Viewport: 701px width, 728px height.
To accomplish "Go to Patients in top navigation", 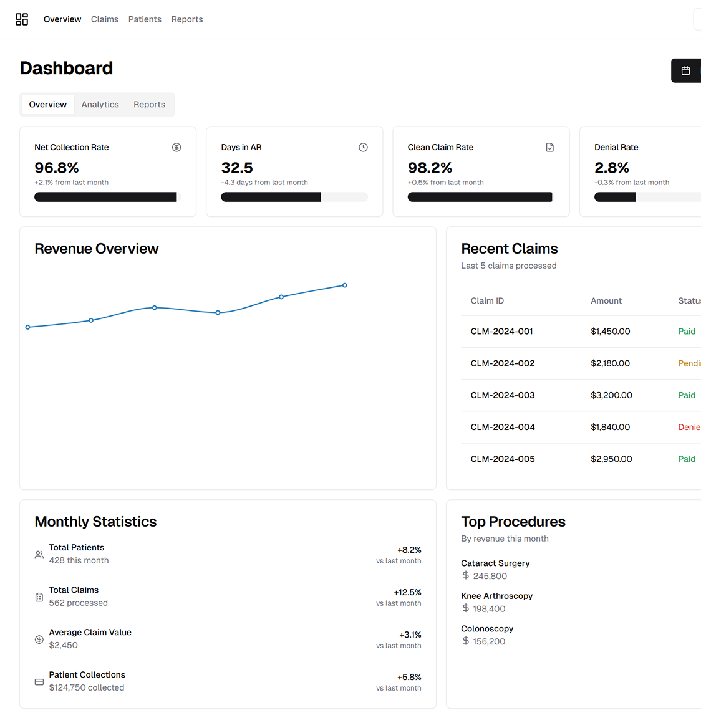I will point(145,19).
